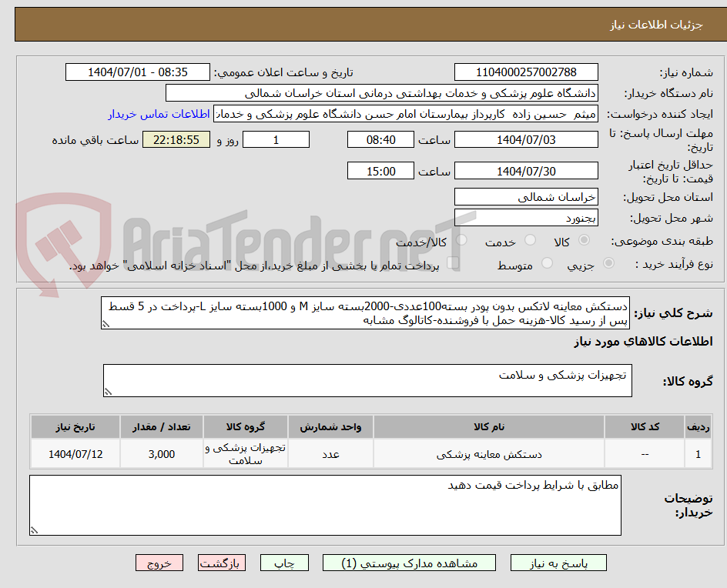
Task: Select متوسط radio option
Action: [x=548, y=261]
